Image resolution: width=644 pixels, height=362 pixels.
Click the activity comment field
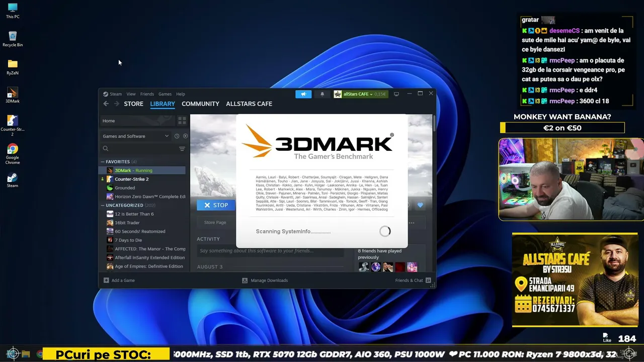tap(270, 251)
